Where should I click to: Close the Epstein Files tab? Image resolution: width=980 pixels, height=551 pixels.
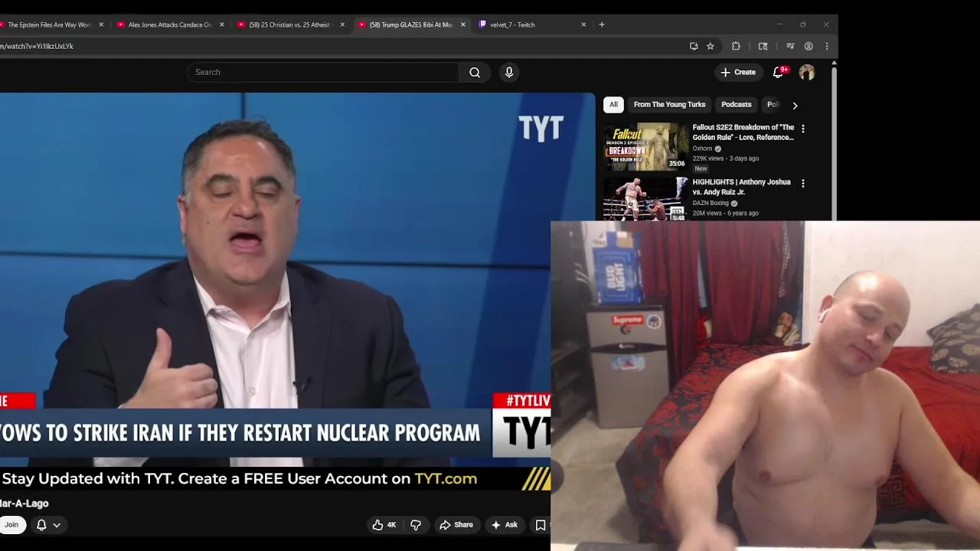click(x=101, y=24)
